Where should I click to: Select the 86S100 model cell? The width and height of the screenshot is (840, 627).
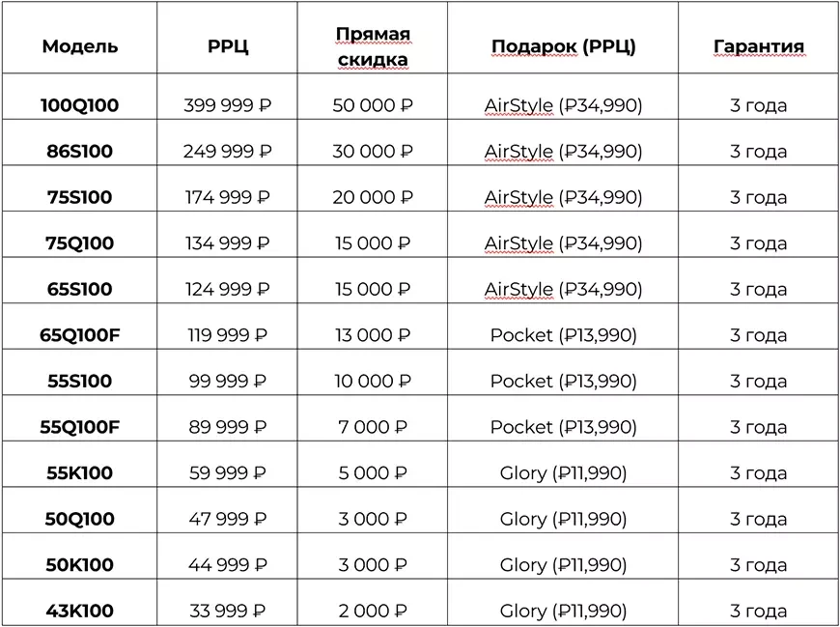80,152
